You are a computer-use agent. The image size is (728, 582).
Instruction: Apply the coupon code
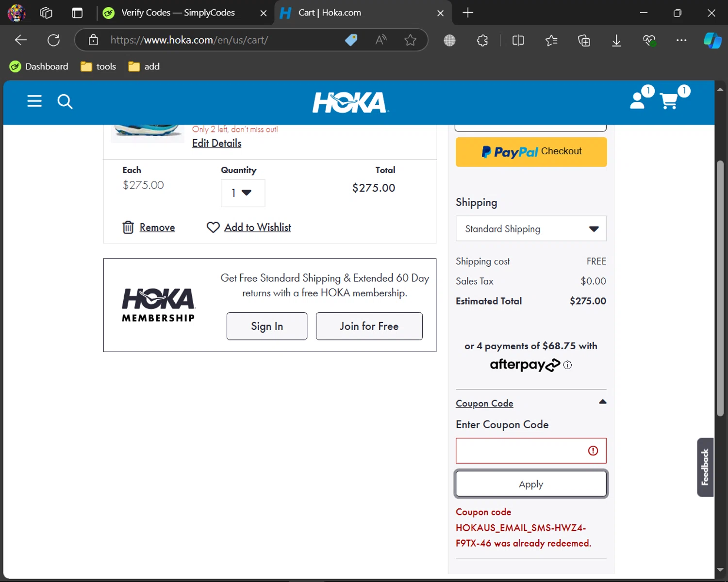click(x=531, y=484)
